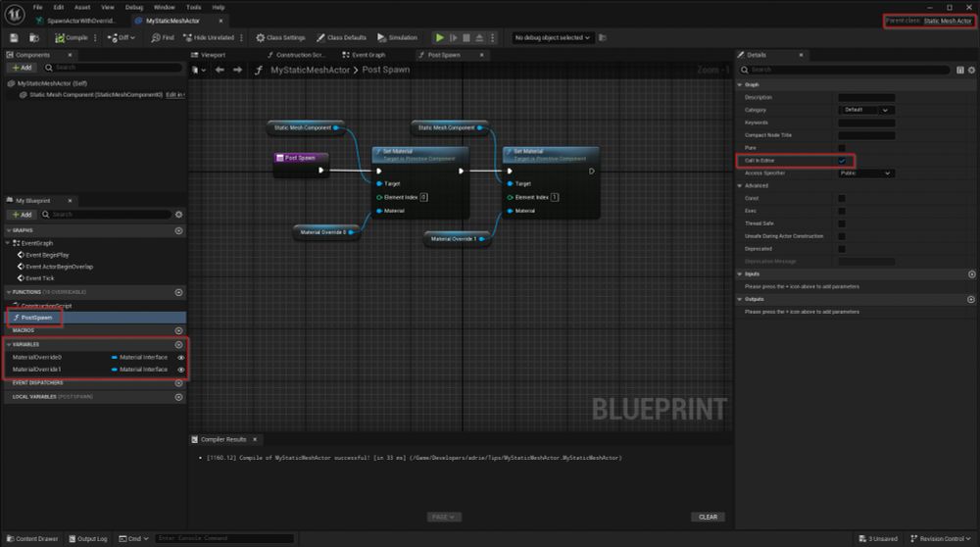
Task: Toggle MaterialOverride0 visibility eye
Action: coord(180,358)
